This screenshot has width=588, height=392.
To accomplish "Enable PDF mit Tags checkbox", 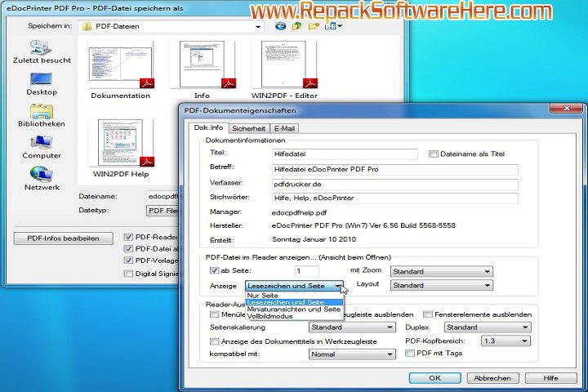I will click(x=410, y=354).
